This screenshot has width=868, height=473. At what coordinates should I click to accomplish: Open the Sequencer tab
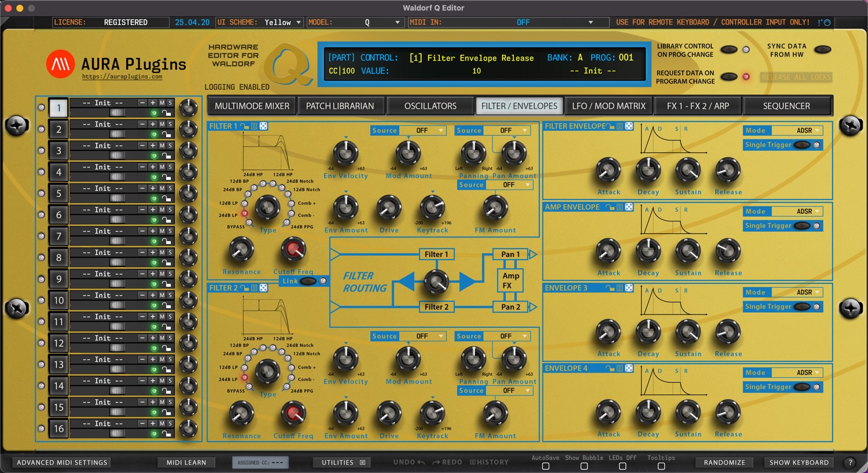(786, 106)
